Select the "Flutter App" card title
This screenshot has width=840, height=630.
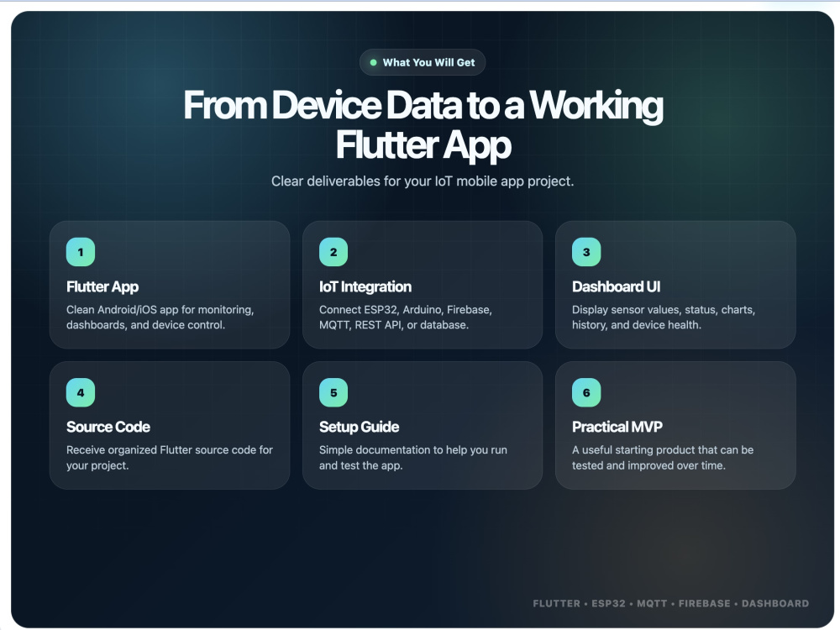(102, 287)
